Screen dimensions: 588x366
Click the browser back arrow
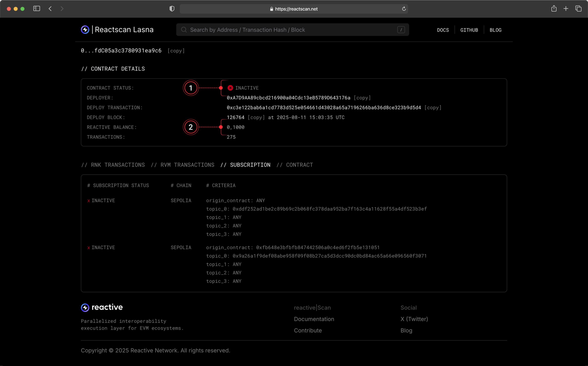click(50, 9)
